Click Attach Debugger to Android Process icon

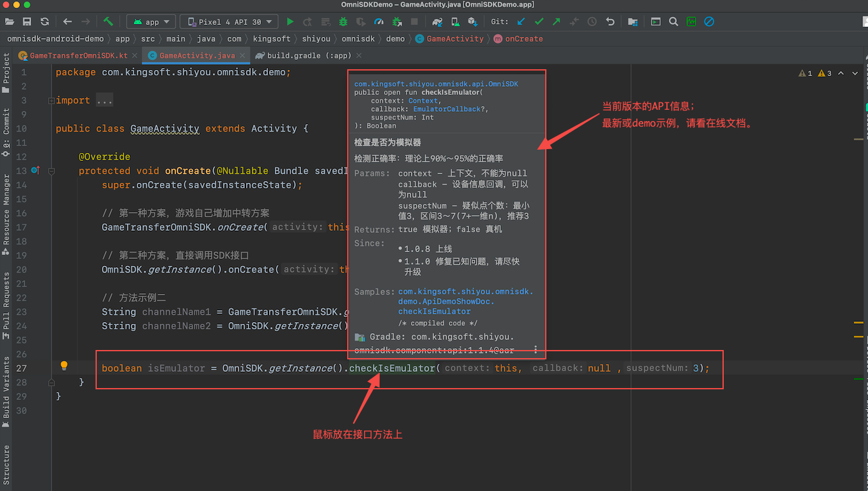click(x=397, y=21)
